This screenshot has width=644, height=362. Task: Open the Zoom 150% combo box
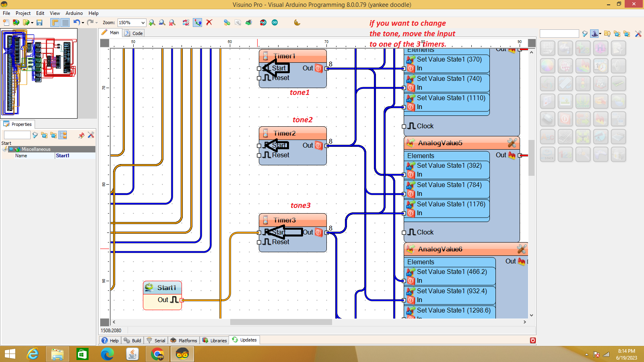point(132,23)
